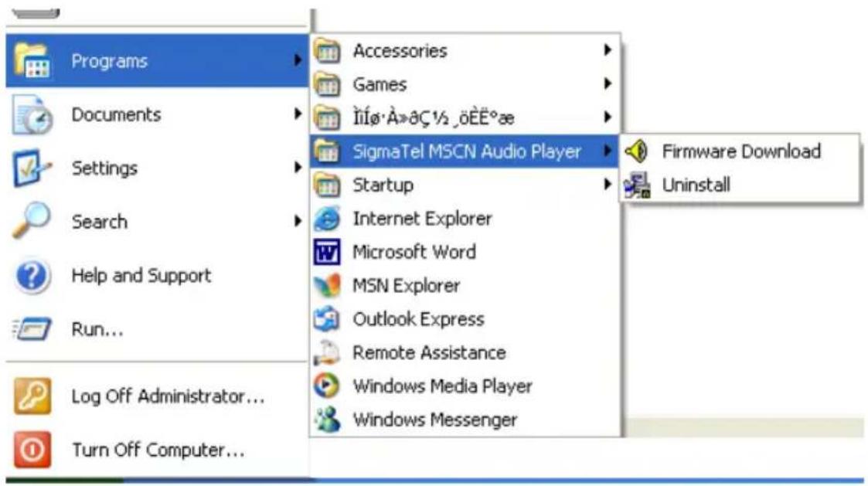The image size is (868, 486).
Task: Expand the Settings submenu arrow
Action: [298, 167]
